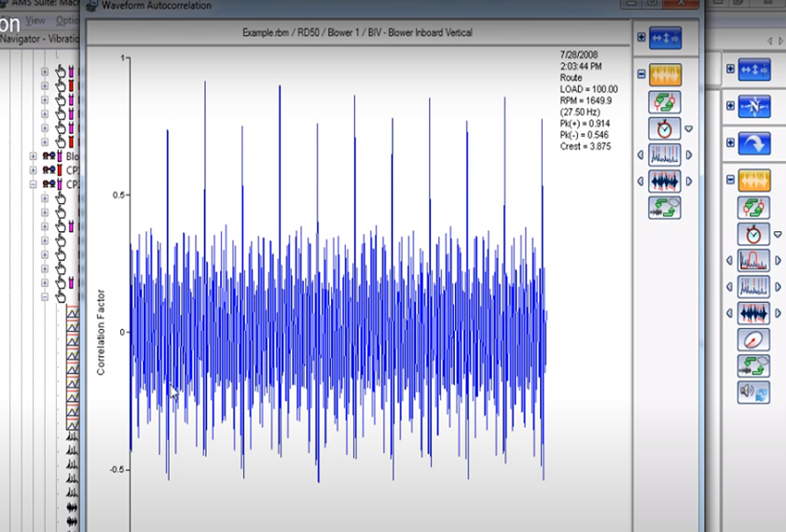The image size is (786, 532).
Task: Click right arrow beside spectrum peaks icon, background panel
Action: (x=778, y=287)
